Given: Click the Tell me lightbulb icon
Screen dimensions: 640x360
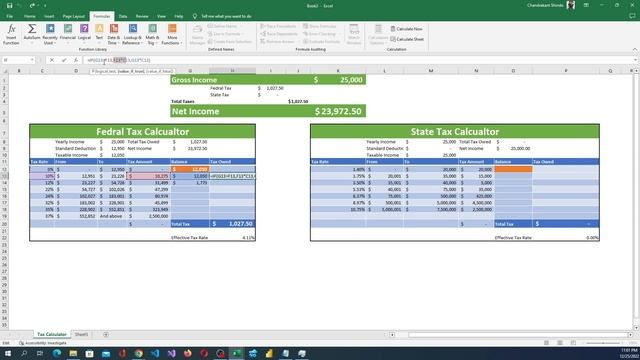Looking at the screenshot, I should point(195,16).
